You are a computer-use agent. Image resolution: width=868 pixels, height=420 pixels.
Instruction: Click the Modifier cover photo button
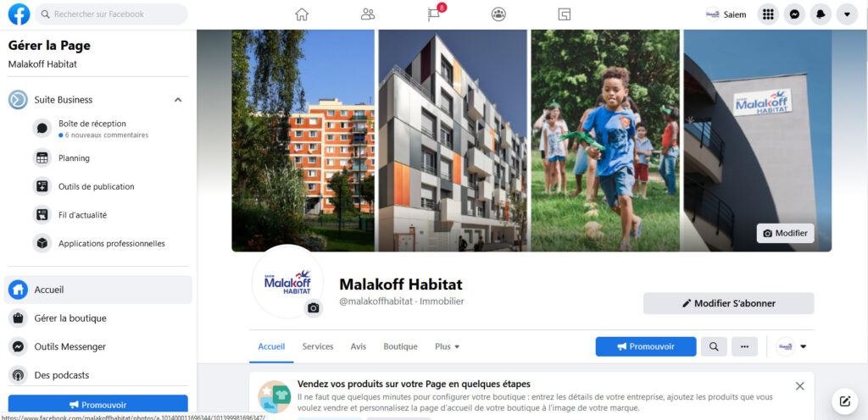pos(786,233)
